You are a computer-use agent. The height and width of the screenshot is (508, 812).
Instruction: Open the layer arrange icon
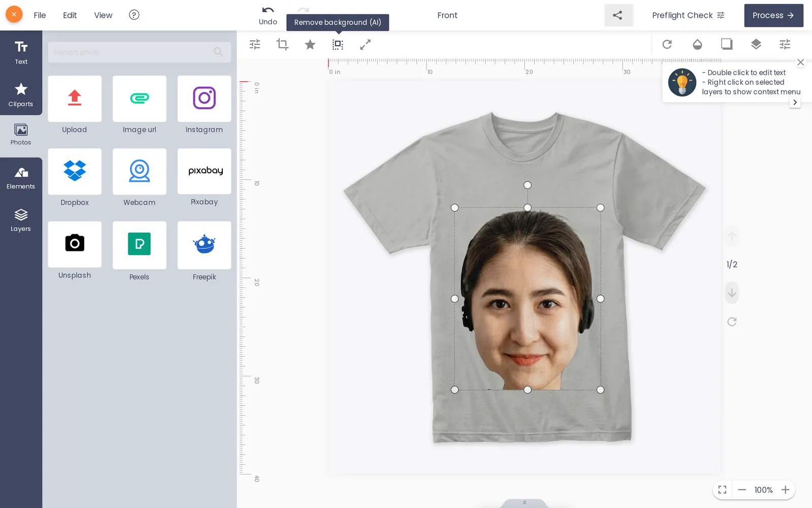pos(756,44)
